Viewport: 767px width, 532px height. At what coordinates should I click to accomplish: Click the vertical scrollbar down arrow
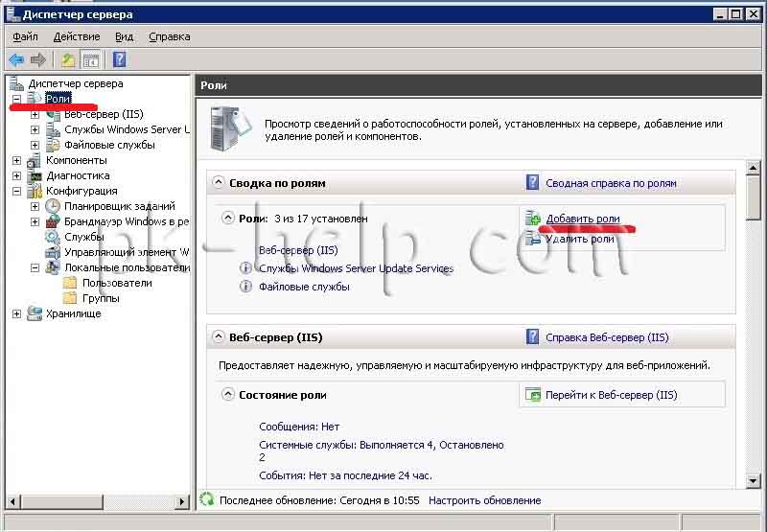pyautogui.click(x=754, y=480)
